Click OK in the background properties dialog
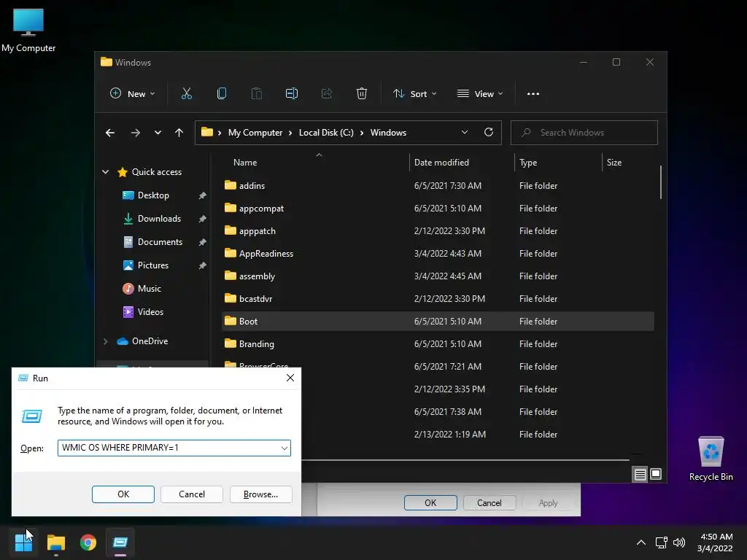 click(430, 503)
